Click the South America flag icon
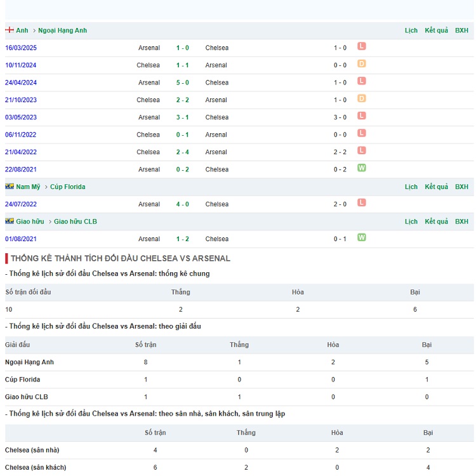476x476 pixels. (10, 187)
